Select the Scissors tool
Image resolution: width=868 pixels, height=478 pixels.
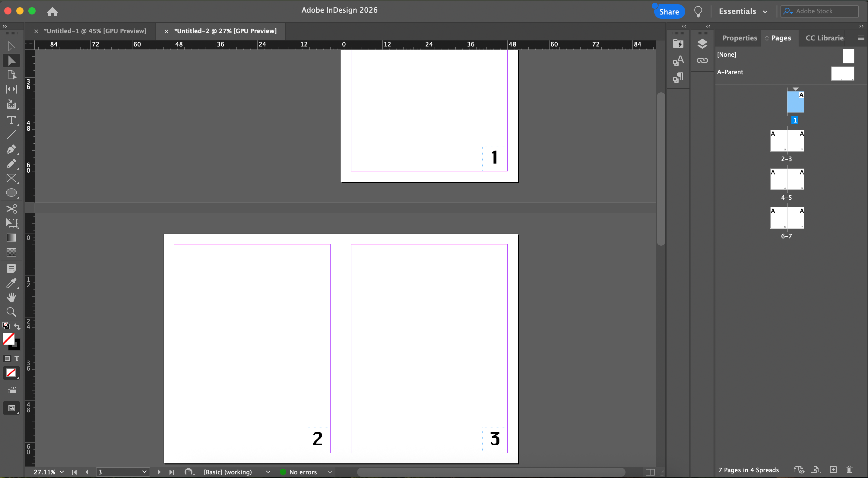pos(11,209)
